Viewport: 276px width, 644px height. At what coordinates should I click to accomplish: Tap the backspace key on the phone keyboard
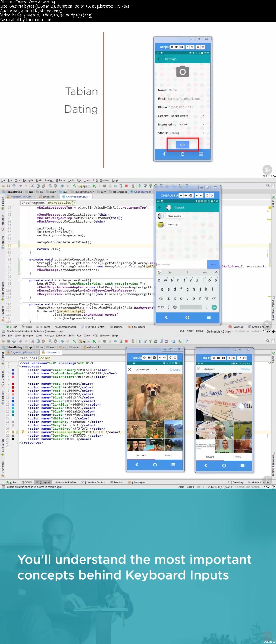[x=214, y=299]
